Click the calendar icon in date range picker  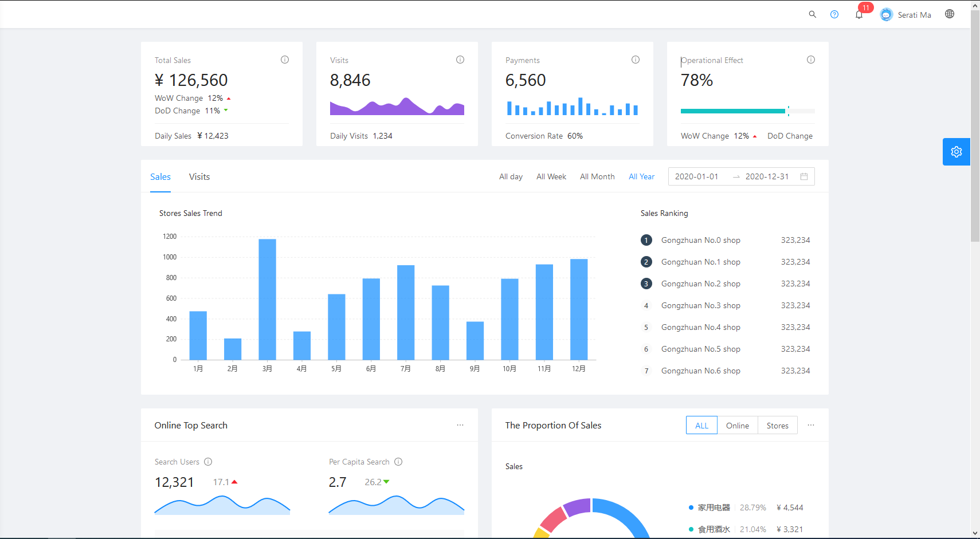point(805,176)
